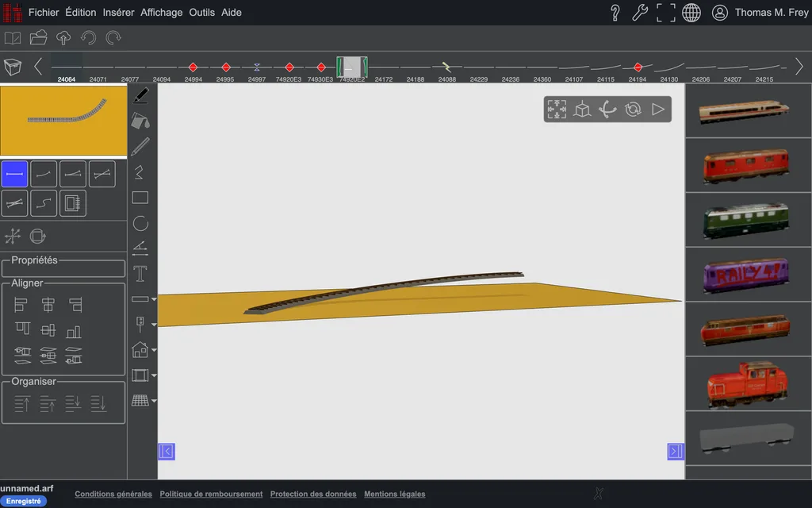Viewport: 812px width, 508px height.
Task: Select the purple graffiti locomotive
Action: point(746,274)
